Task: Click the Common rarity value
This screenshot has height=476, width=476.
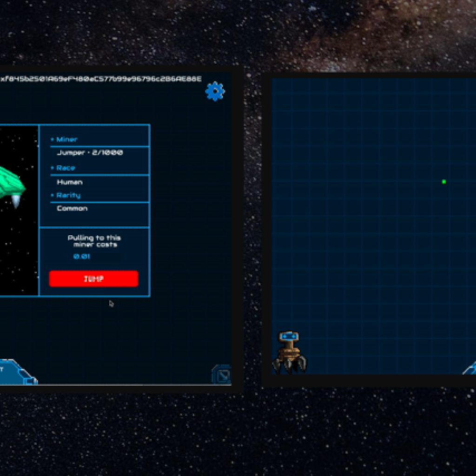Action: tap(72, 209)
